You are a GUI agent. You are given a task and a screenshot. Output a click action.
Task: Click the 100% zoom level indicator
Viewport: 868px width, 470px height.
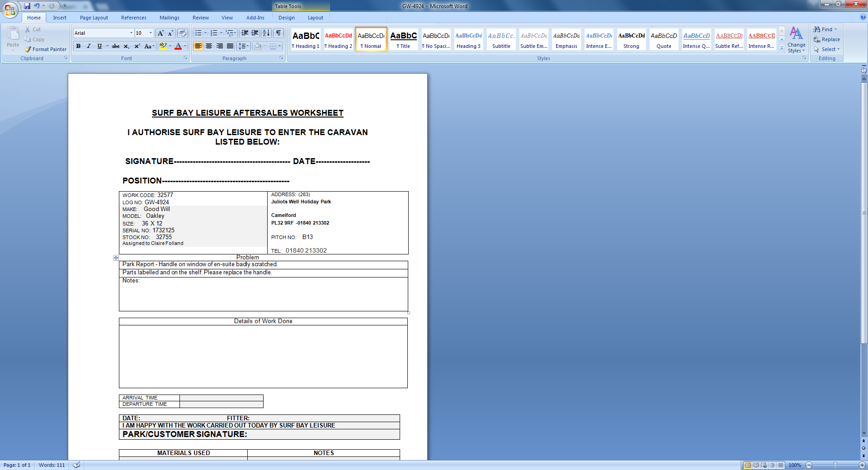pos(795,465)
